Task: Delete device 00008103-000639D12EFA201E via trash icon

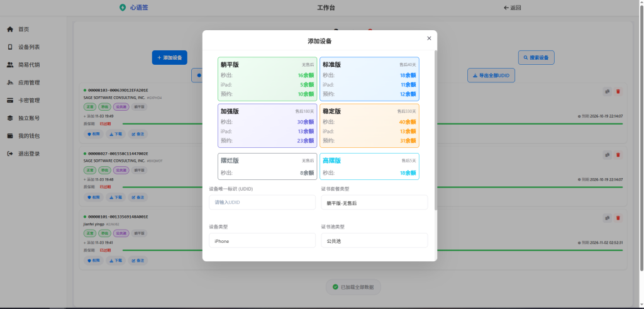Action: click(618, 92)
